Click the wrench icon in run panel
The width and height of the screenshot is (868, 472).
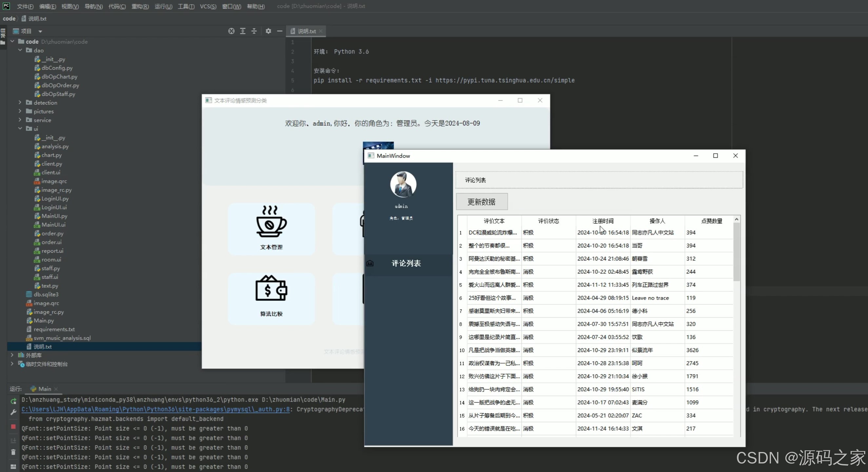13,412
